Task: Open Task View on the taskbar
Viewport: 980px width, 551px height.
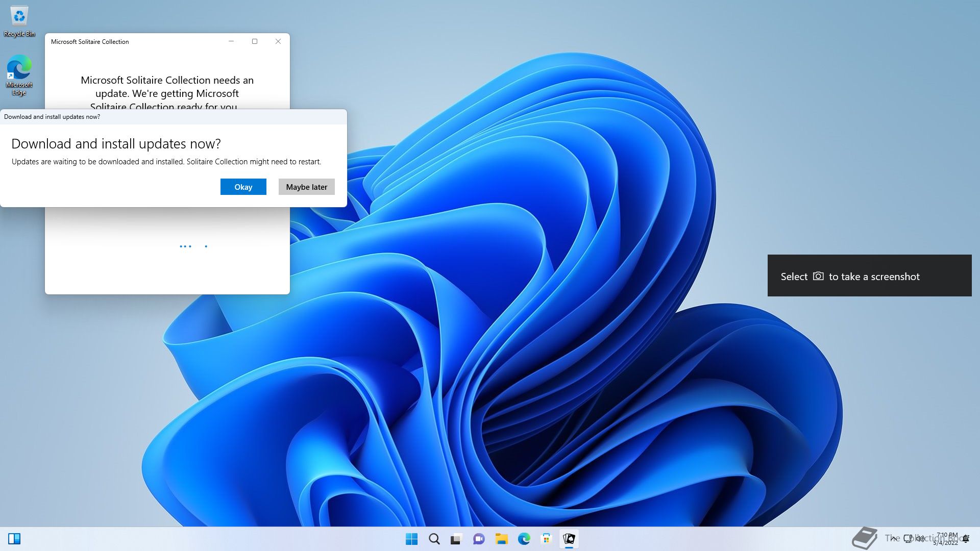Action: (x=456, y=539)
